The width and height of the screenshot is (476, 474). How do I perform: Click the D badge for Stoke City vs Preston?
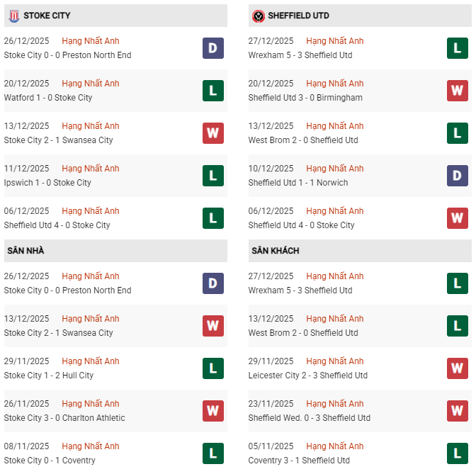(x=213, y=48)
